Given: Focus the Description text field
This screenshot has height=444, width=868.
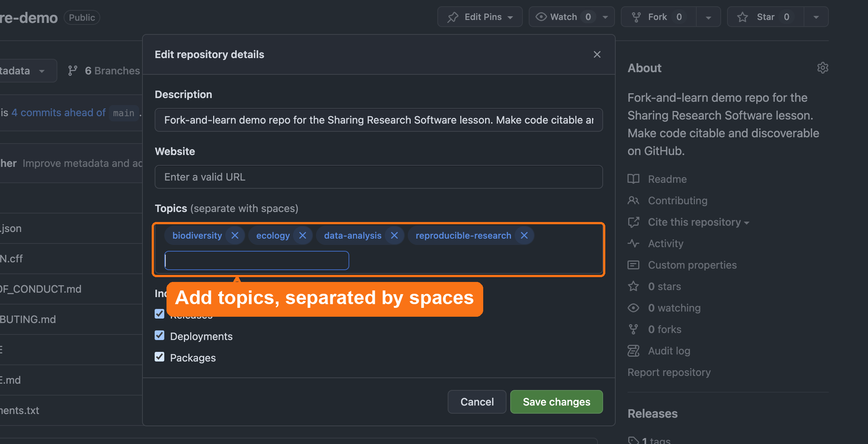Looking at the screenshot, I should (379, 120).
